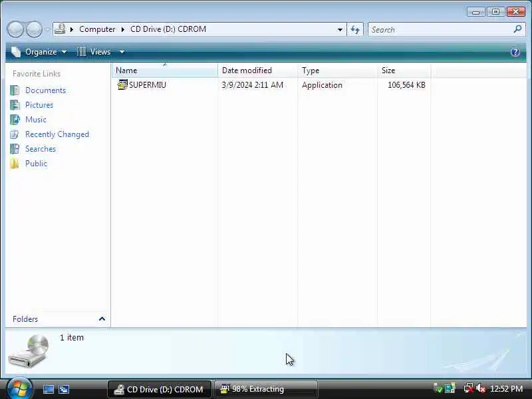Image resolution: width=532 pixels, height=399 pixels.
Task: Click the blue Help question mark icon
Action: [x=515, y=52]
